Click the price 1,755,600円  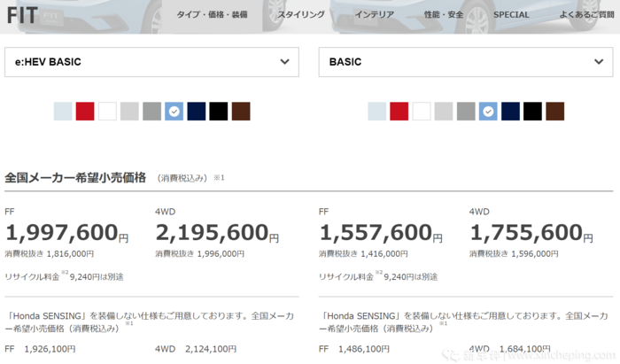click(x=531, y=232)
